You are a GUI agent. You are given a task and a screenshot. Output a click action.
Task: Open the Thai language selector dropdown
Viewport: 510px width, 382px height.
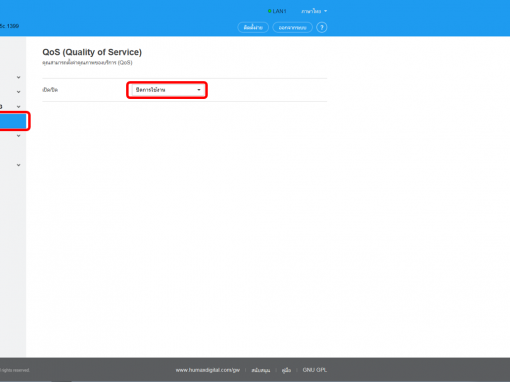314,11
